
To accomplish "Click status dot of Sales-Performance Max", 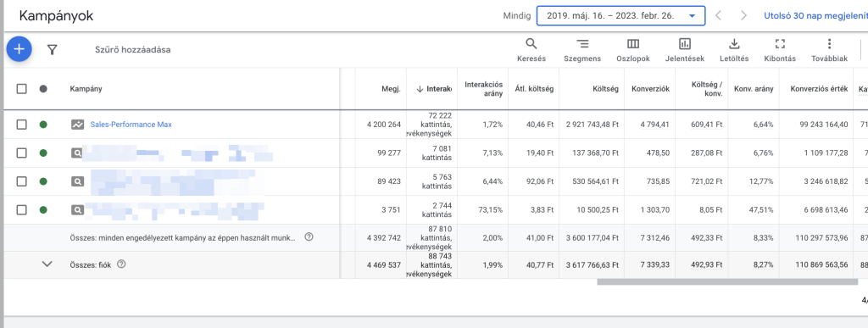I will click(x=43, y=125).
